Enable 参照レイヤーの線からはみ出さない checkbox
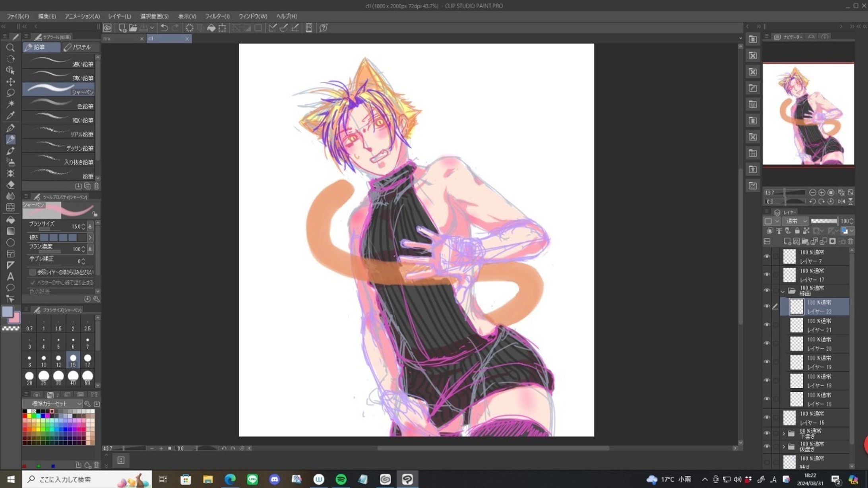The image size is (868, 488). point(33,272)
